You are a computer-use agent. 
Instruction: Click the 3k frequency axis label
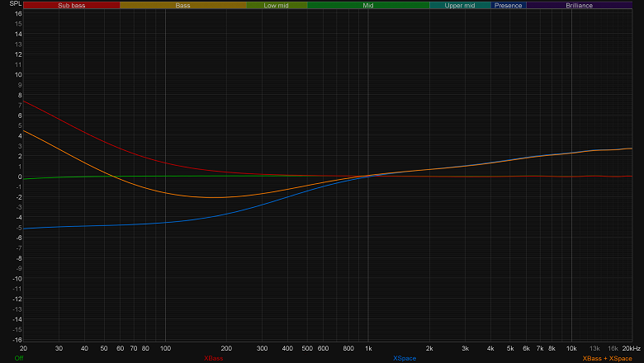point(465,348)
